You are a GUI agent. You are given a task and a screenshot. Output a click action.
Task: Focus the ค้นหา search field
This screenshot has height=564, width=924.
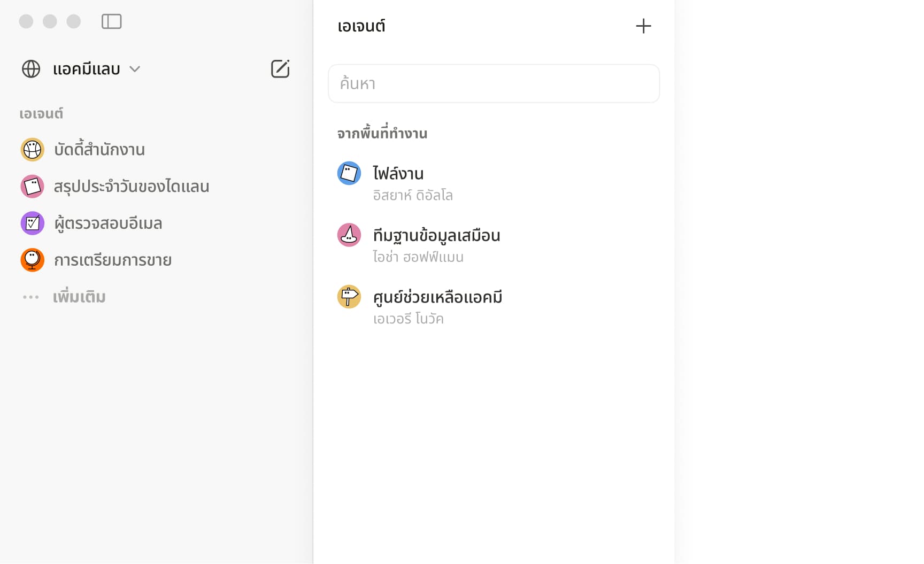(494, 84)
